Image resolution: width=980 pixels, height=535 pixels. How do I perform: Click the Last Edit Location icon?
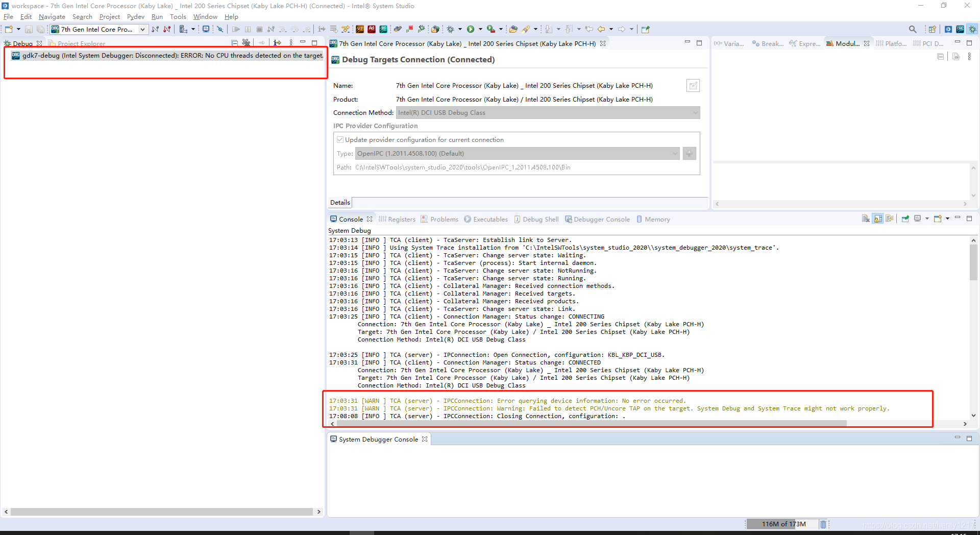589,29
